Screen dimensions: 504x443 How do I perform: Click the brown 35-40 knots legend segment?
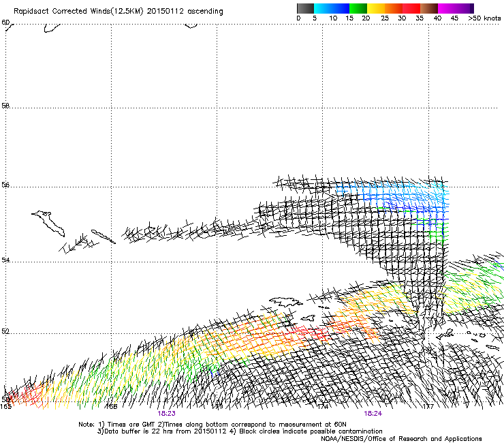[x=429, y=8]
